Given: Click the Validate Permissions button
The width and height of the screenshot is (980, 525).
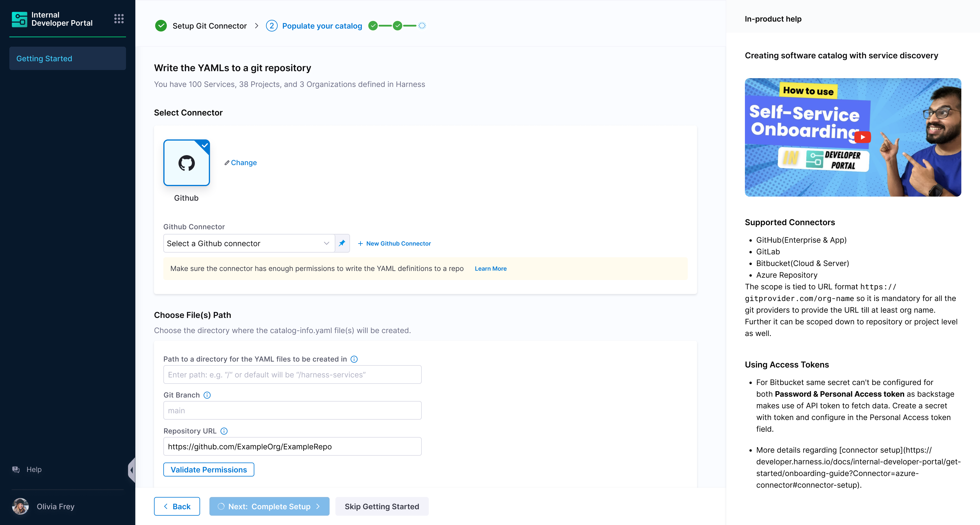Looking at the screenshot, I should coord(209,470).
